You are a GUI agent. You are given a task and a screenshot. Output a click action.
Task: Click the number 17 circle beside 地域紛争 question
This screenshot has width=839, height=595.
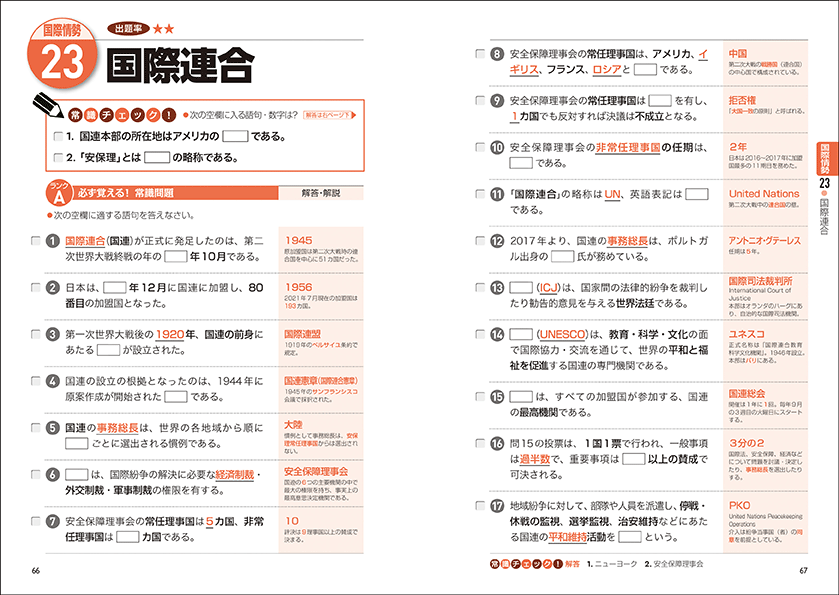(x=497, y=506)
